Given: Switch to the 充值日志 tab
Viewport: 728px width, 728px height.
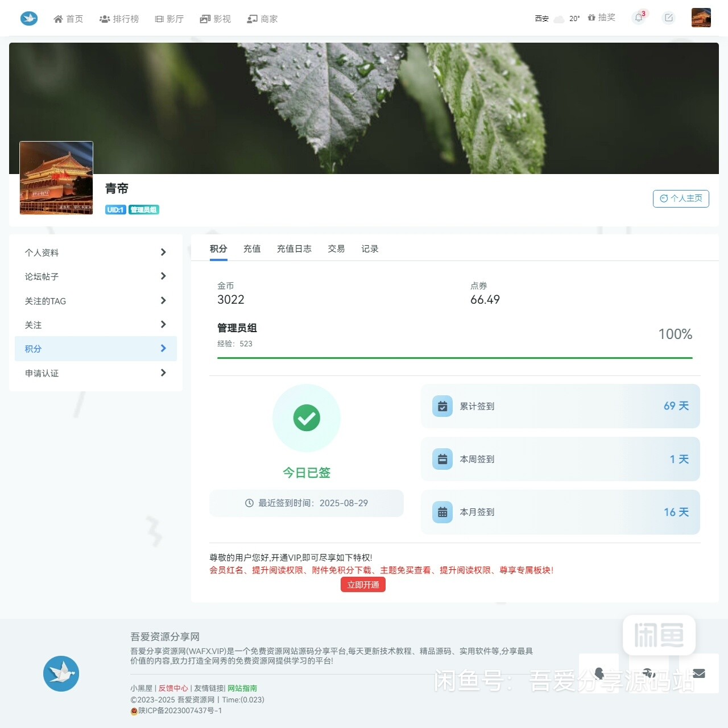Looking at the screenshot, I should pos(294,249).
